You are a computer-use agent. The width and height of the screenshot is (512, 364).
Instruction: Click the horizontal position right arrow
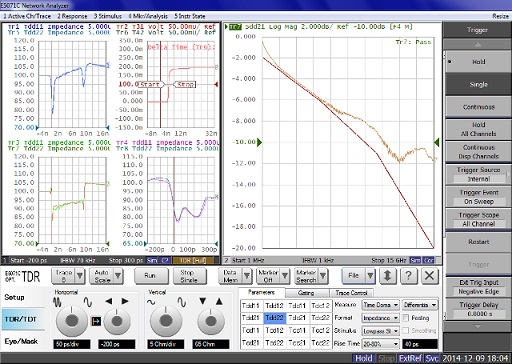pos(125,301)
